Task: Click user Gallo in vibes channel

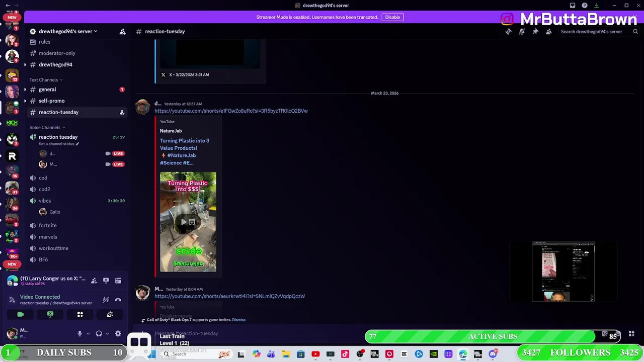Action: click(54, 212)
